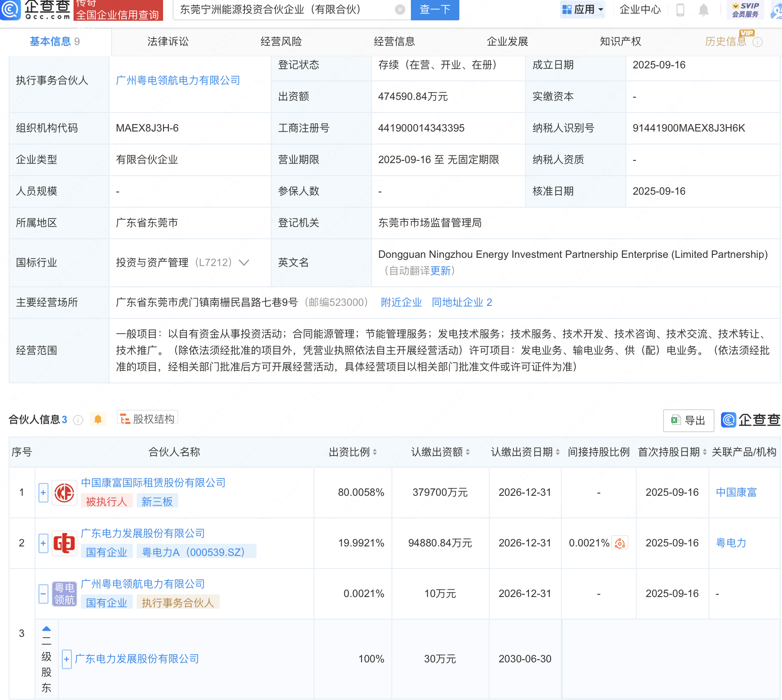Switch to 企业发展 tab
782x700 pixels.
click(507, 42)
